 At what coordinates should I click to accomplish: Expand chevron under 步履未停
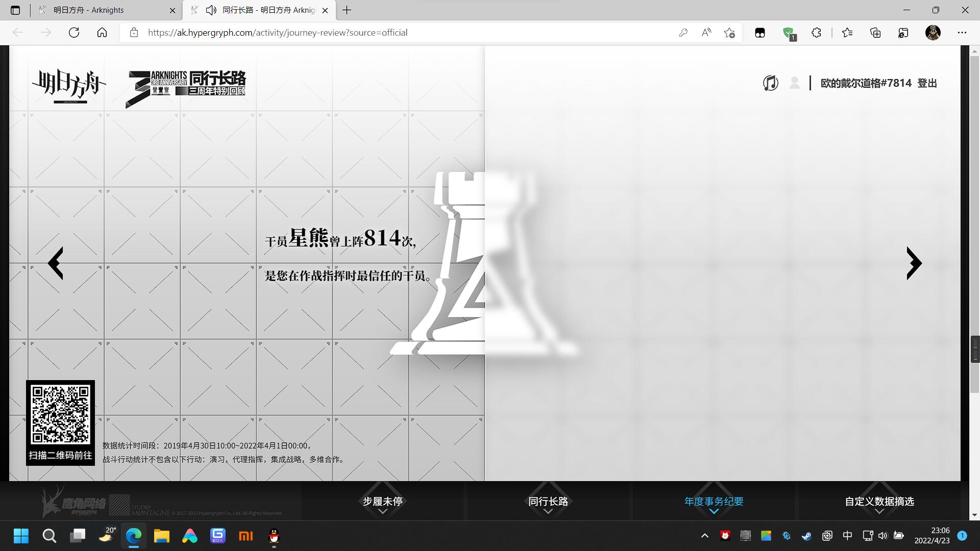tap(382, 512)
